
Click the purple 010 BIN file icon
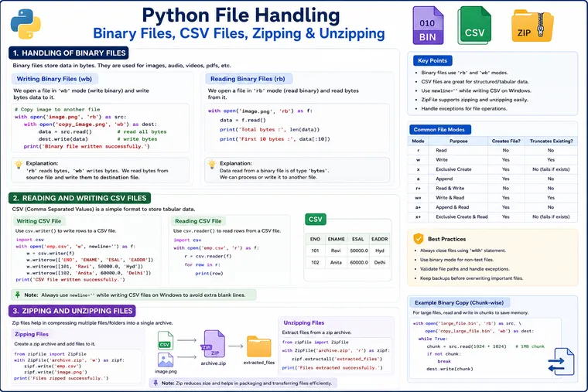coord(428,26)
